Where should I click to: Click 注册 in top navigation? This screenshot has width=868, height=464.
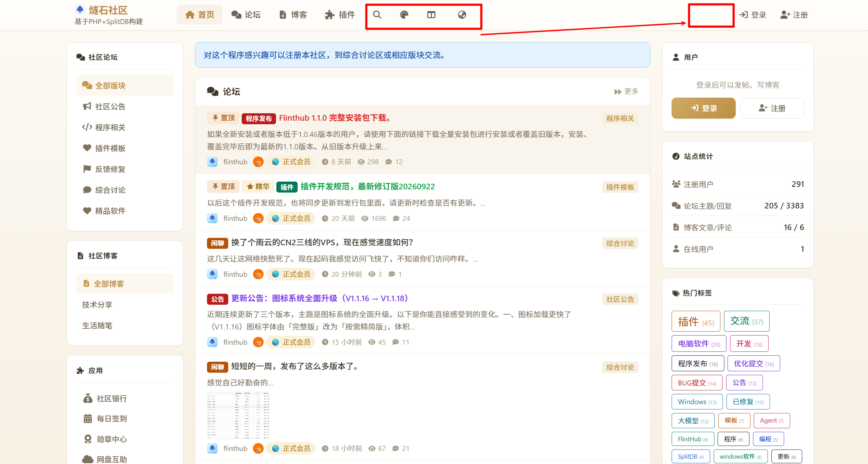click(x=794, y=15)
